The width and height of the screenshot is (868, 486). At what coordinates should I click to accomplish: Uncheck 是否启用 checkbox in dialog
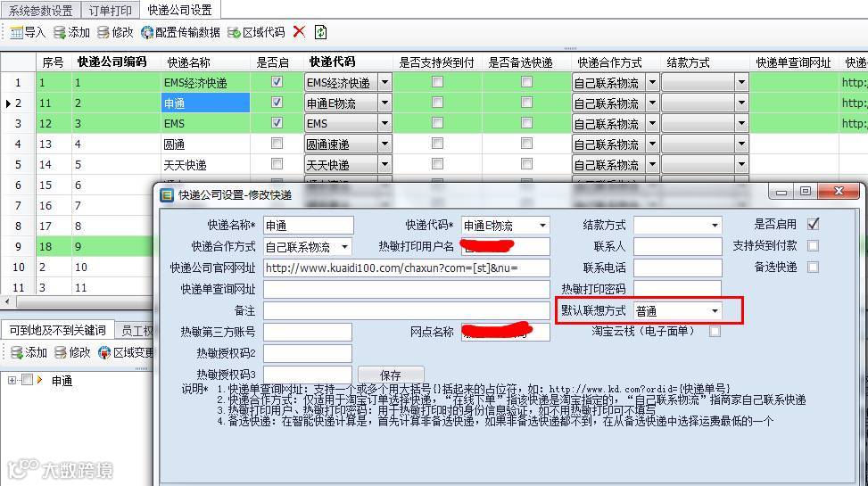pyautogui.click(x=813, y=224)
